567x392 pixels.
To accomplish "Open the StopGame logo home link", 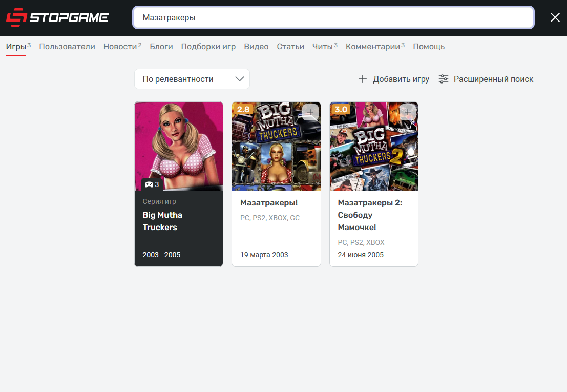I will pyautogui.click(x=57, y=17).
